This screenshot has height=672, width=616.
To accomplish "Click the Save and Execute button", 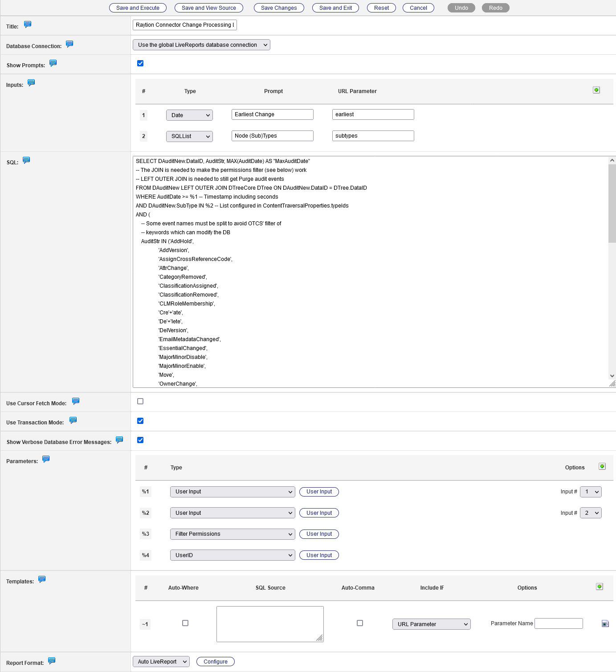I will (138, 8).
